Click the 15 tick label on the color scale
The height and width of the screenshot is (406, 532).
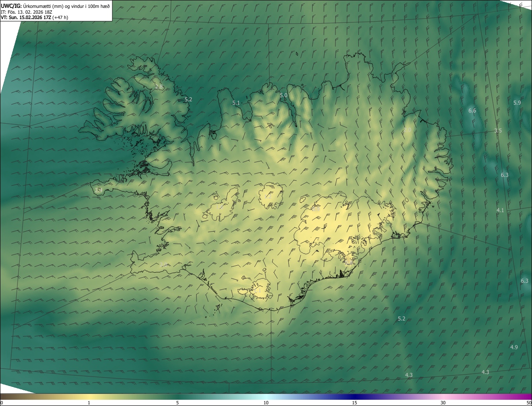click(x=355, y=403)
